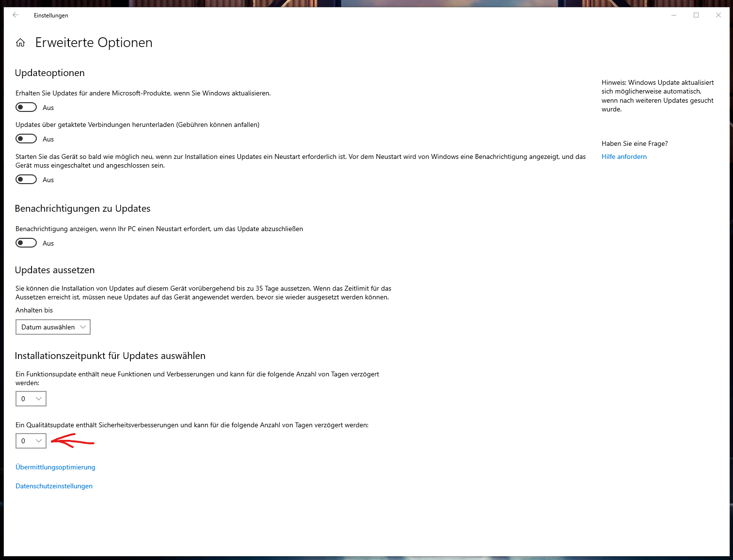Click the 'Anhalten bis' label

34,310
